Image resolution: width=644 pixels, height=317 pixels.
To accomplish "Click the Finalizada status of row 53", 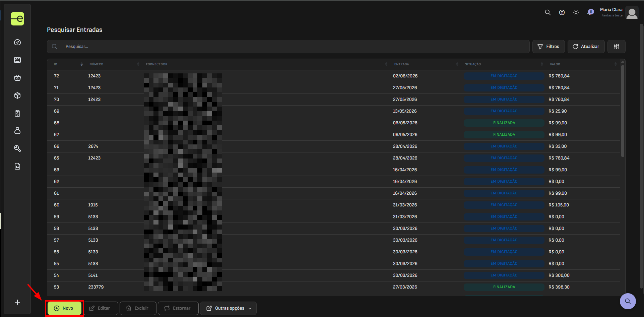I will [504, 287].
